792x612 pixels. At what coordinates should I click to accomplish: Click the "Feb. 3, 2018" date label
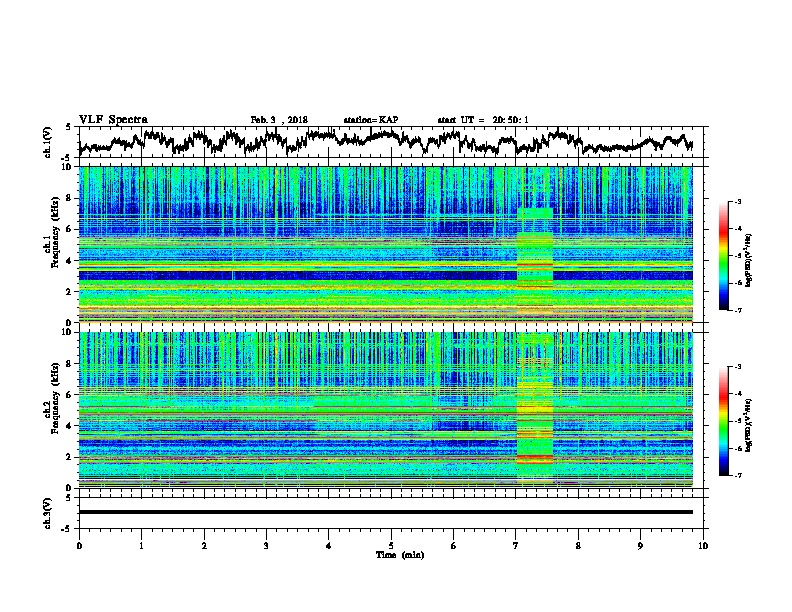(x=279, y=120)
